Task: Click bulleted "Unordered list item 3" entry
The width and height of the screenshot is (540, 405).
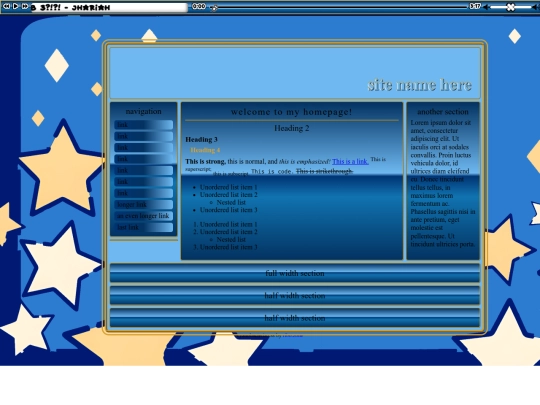Action: point(228,210)
